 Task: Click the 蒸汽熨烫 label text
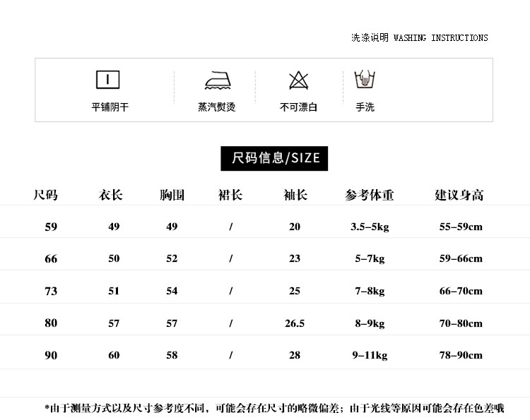tap(217, 107)
